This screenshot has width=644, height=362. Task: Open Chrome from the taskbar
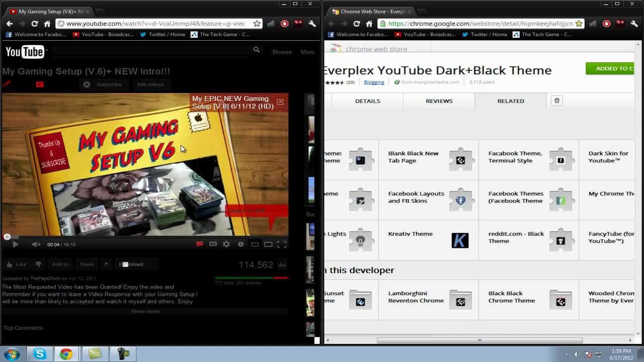66,354
